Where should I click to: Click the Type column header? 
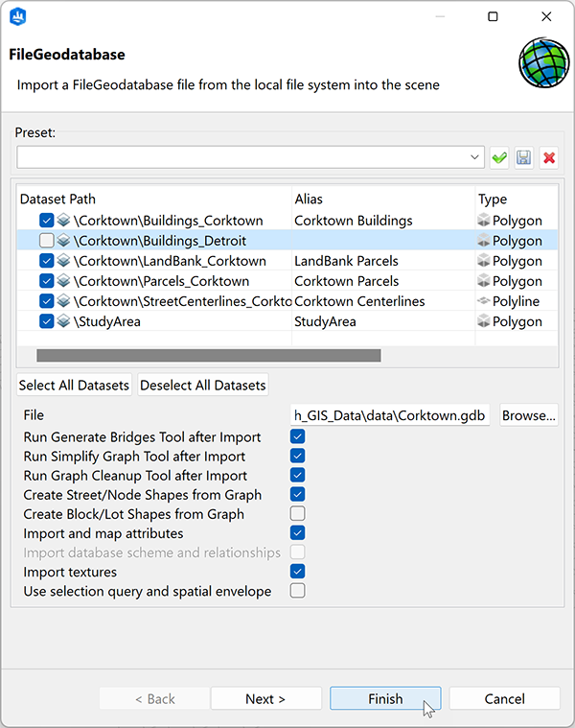(517, 199)
